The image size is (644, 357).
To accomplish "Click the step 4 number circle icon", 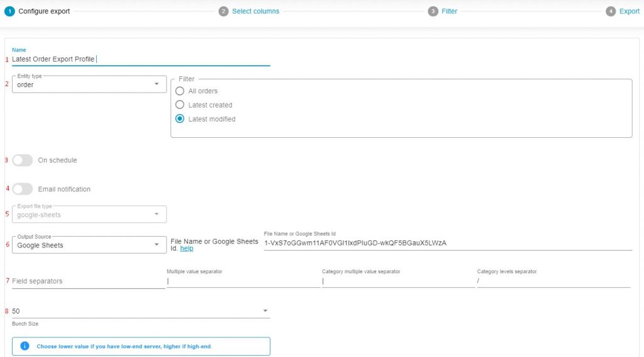I will click(x=611, y=11).
